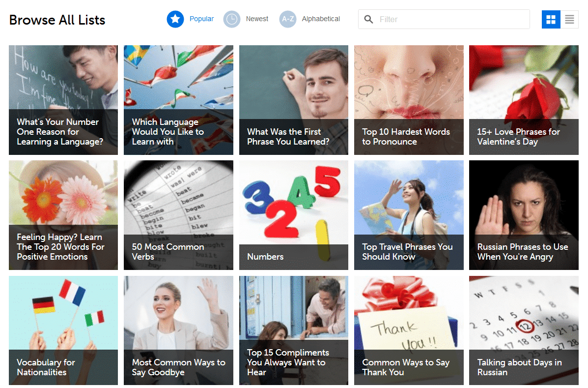Click the Newest clock icon
The height and width of the screenshot is (388, 588).
[231, 19]
